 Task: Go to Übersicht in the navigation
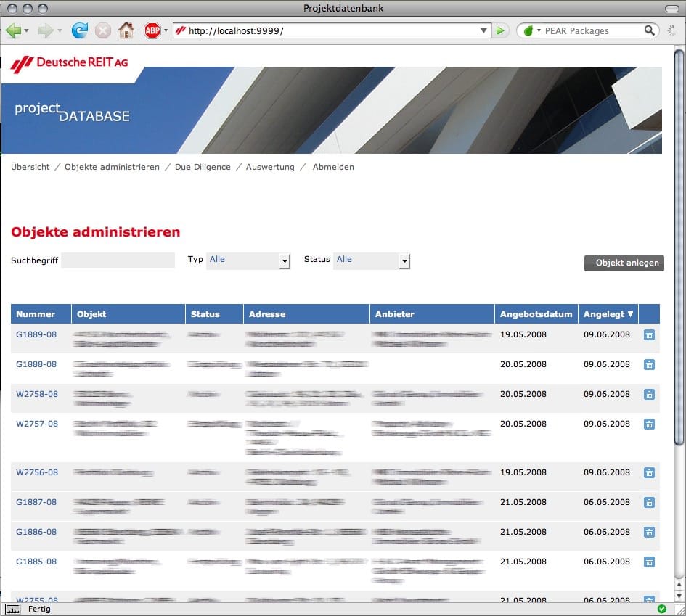point(30,167)
